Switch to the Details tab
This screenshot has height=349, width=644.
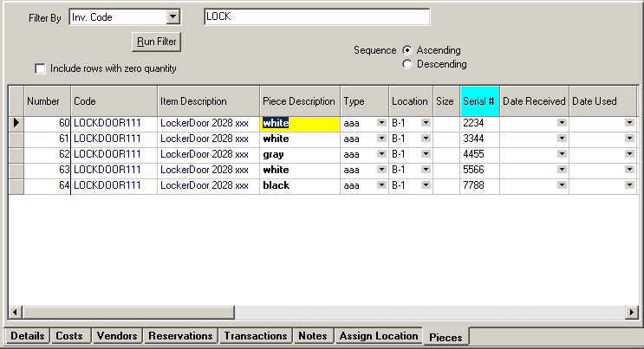click(27, 335)
